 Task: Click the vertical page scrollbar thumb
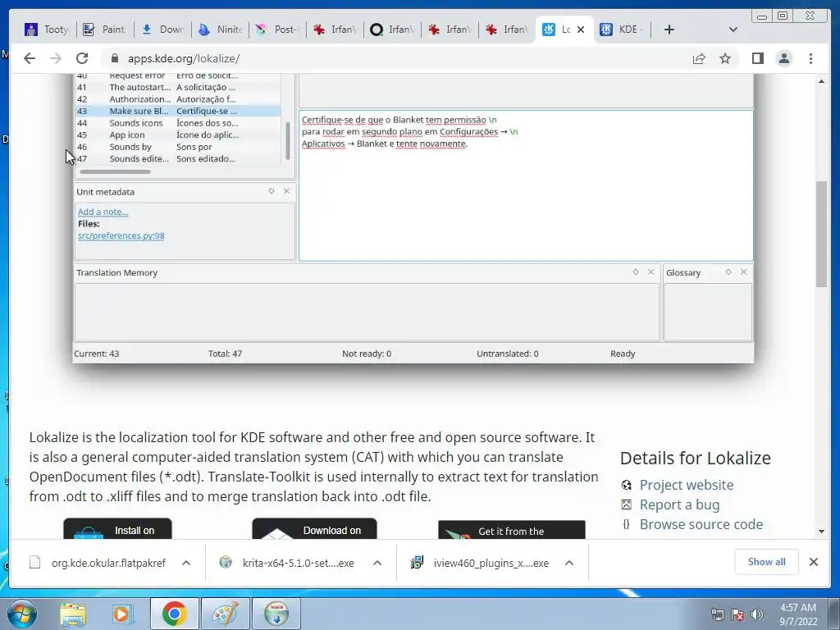pos(821,234)
